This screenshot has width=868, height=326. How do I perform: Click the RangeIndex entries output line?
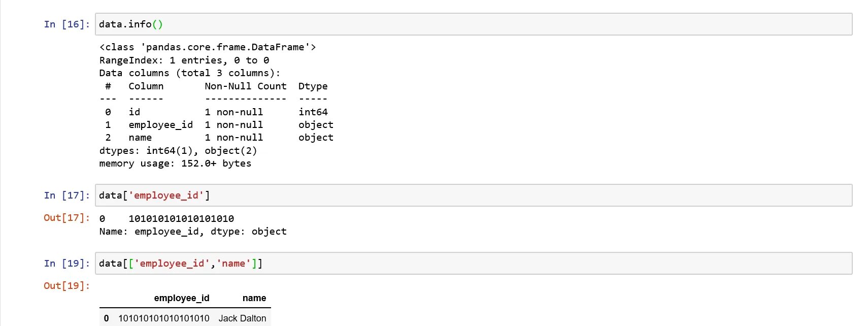tap(184, 60)
